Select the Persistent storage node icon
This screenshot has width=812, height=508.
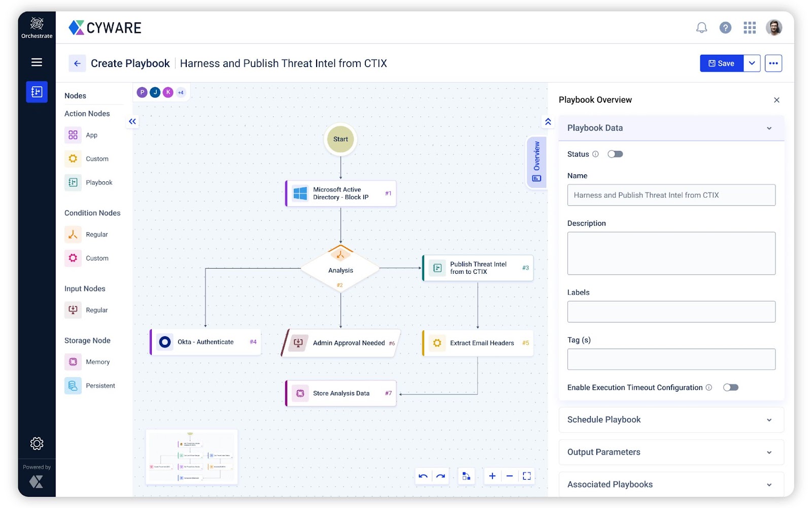coord(73,386)
